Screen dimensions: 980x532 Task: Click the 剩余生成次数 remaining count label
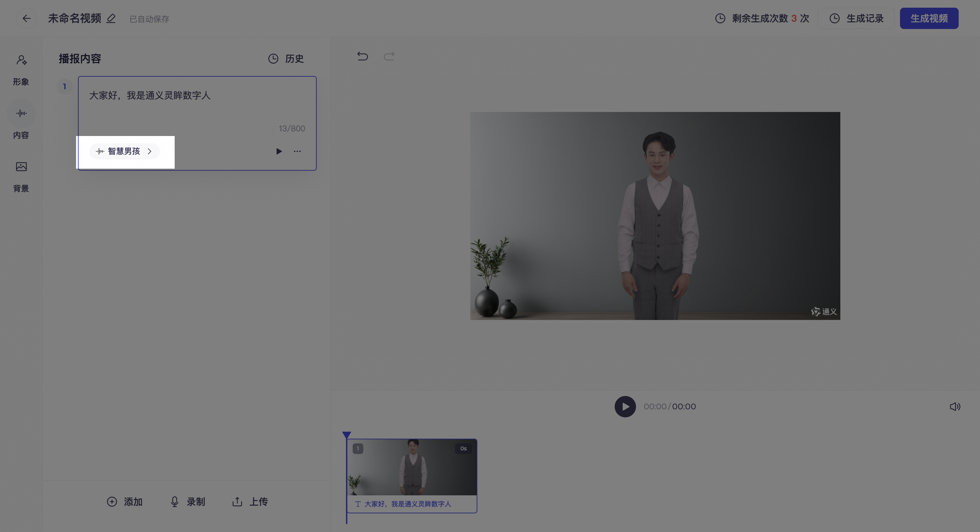(762, 18)
